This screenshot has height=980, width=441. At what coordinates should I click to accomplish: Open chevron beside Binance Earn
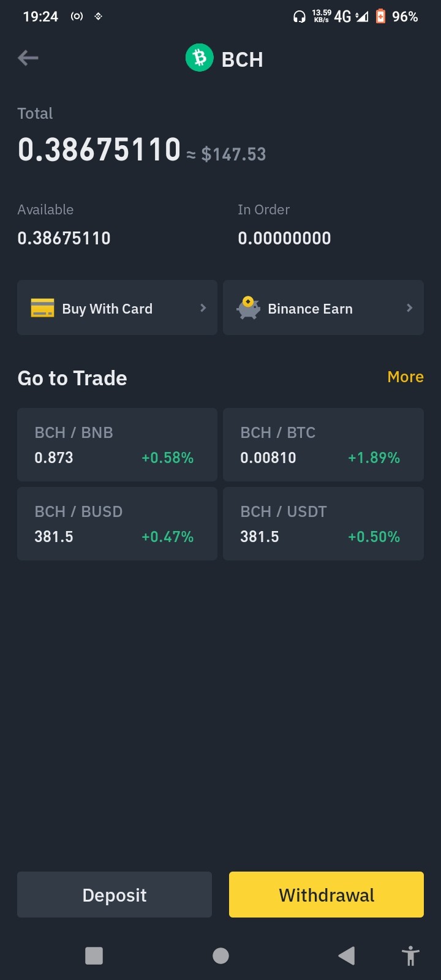click(409, 308)
